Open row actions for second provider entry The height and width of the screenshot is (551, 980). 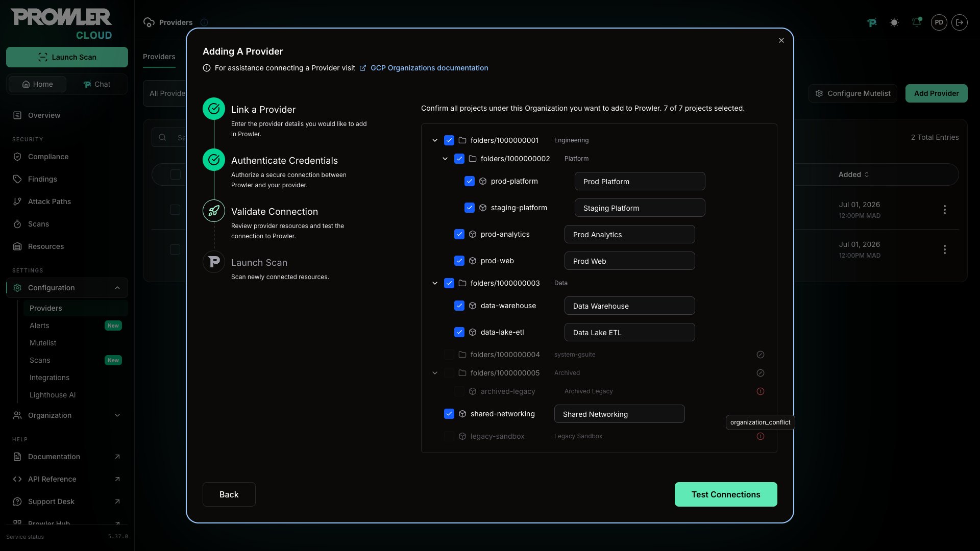[944, 249]
